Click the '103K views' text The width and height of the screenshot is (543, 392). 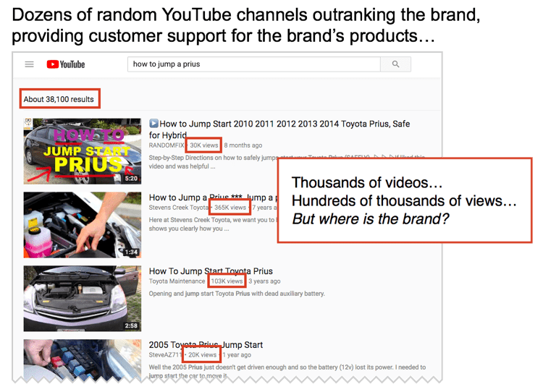pyautogui.click(x=227, y=281)
